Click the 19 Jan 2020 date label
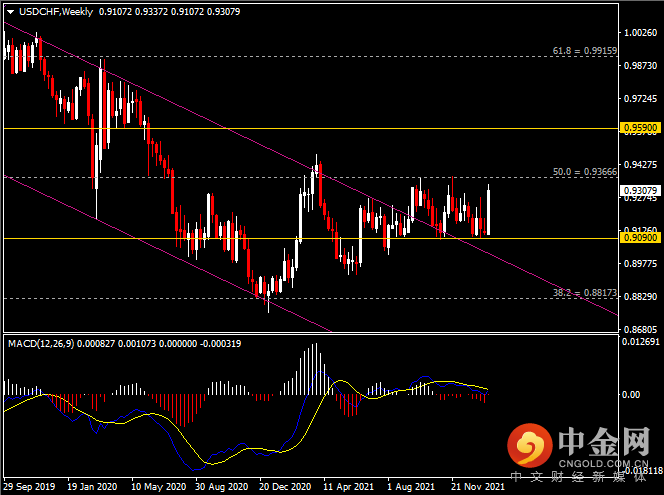664x495 pixels. coord(92,487)
